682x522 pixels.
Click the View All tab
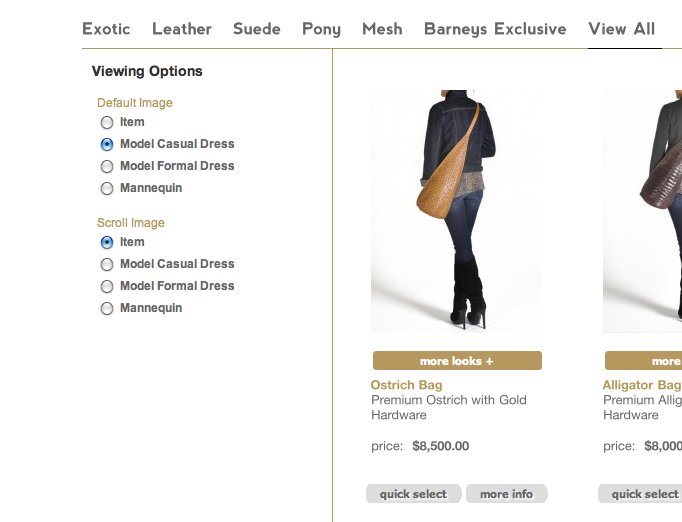click(x=622, y=29)
